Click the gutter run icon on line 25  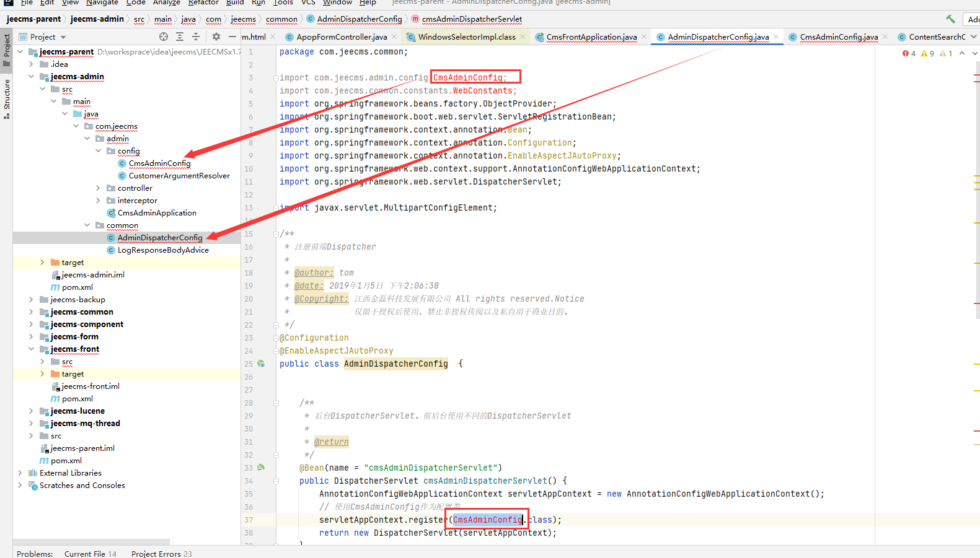pyautogui.click(x=261, y=364)
